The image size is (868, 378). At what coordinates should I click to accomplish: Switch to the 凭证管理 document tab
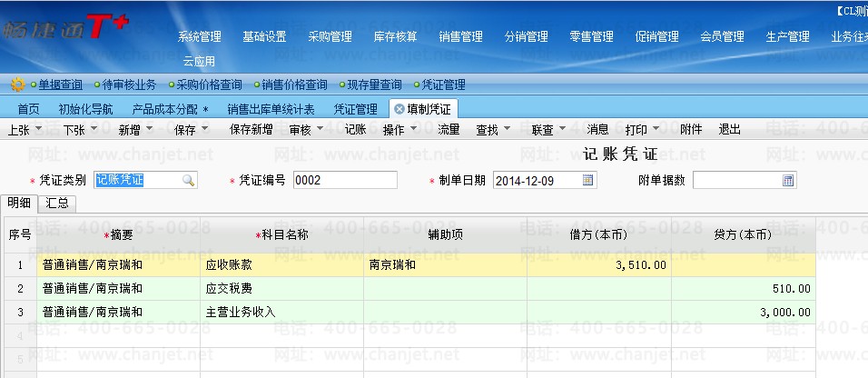click(355, 109)
